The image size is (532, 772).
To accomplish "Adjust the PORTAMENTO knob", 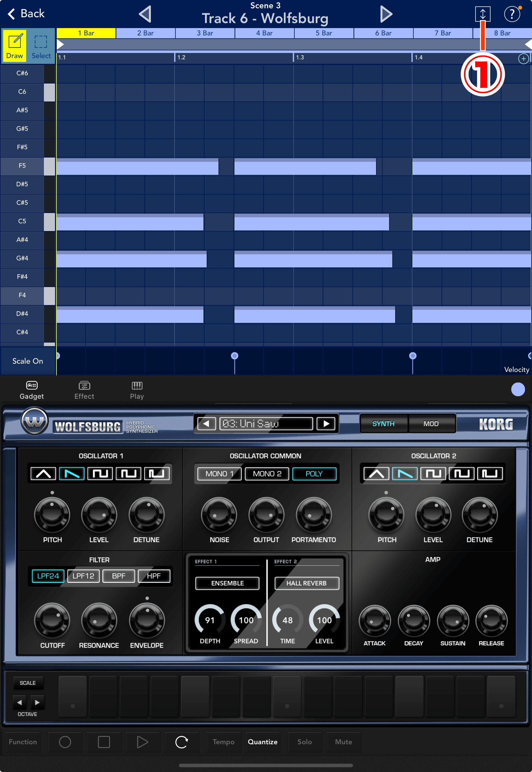I will point(314,515).
